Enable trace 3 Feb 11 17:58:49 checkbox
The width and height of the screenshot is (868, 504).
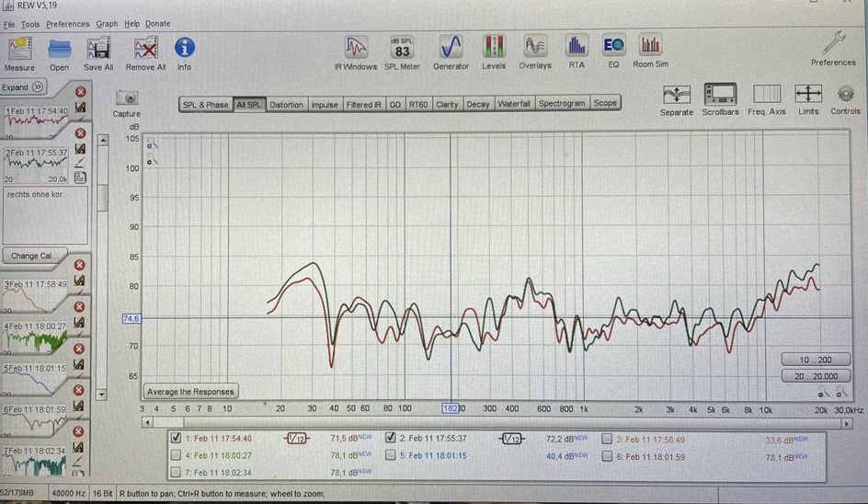[607, 439]
